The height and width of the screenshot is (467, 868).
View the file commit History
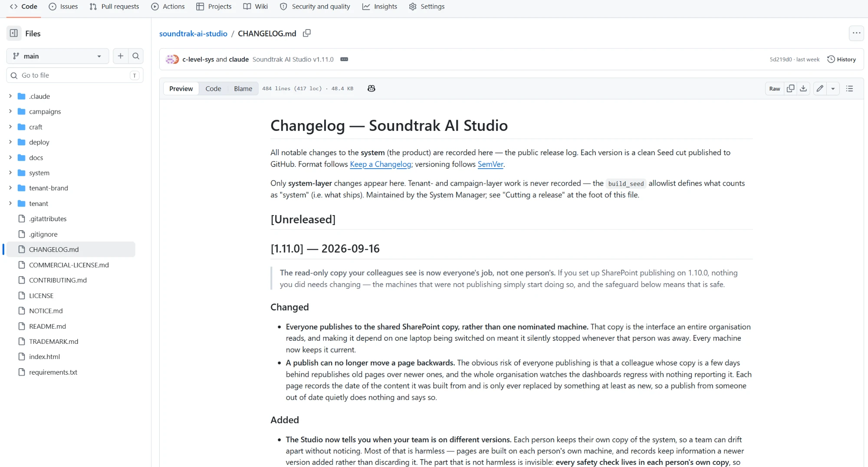[x=842, y=59]
